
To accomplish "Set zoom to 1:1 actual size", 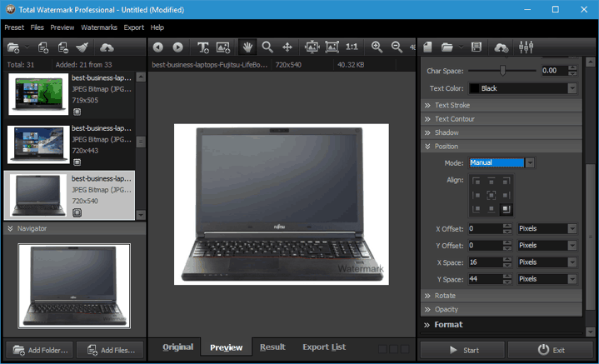I will pos(352,47).
